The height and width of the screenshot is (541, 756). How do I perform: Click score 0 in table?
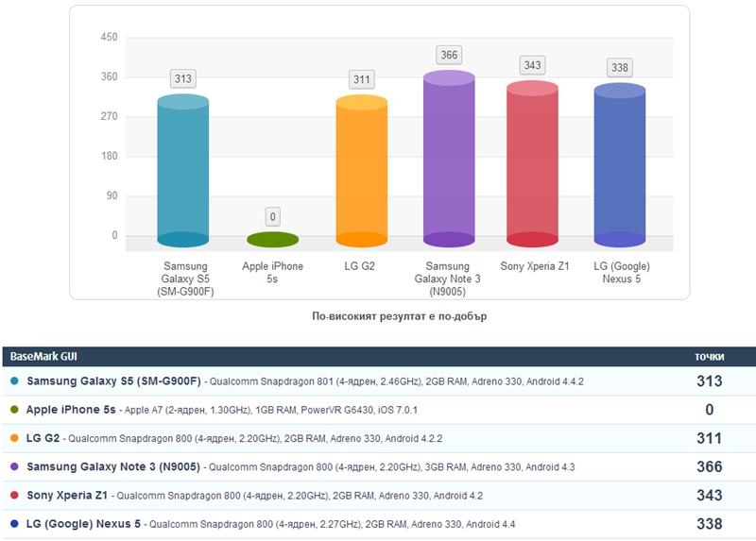710,410
